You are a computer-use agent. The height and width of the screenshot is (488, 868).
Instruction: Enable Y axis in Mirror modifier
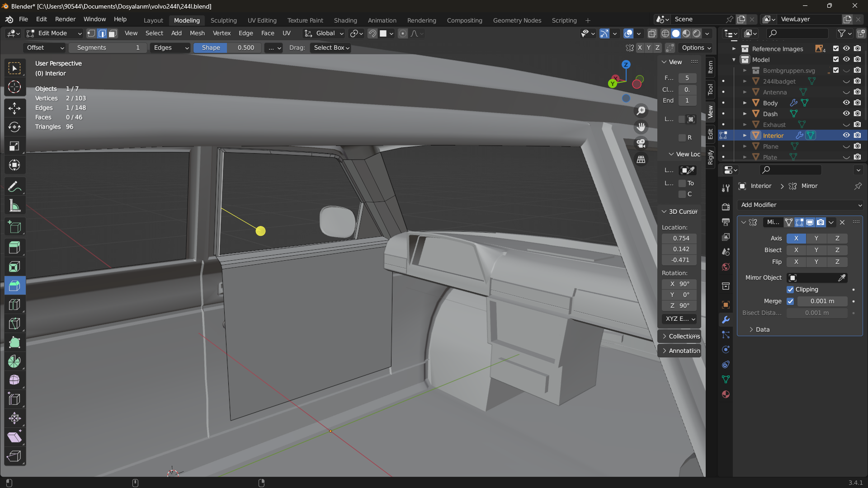(816, 238)
